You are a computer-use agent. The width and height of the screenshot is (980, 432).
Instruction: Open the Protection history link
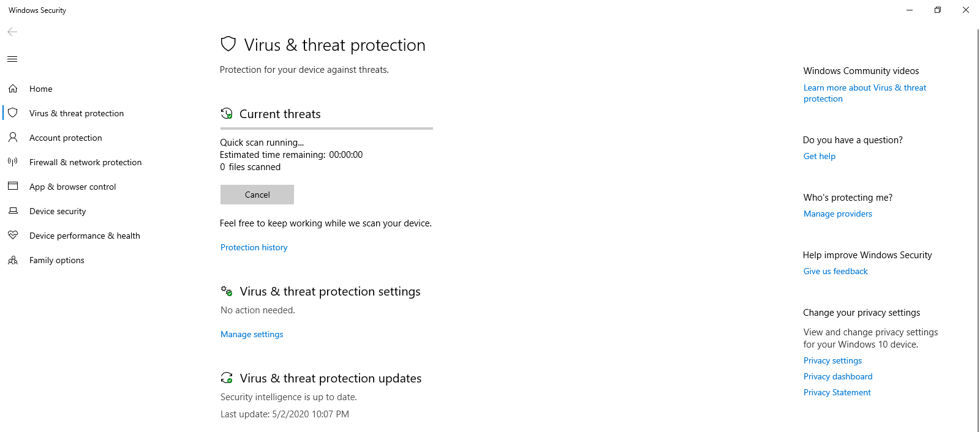254,247
